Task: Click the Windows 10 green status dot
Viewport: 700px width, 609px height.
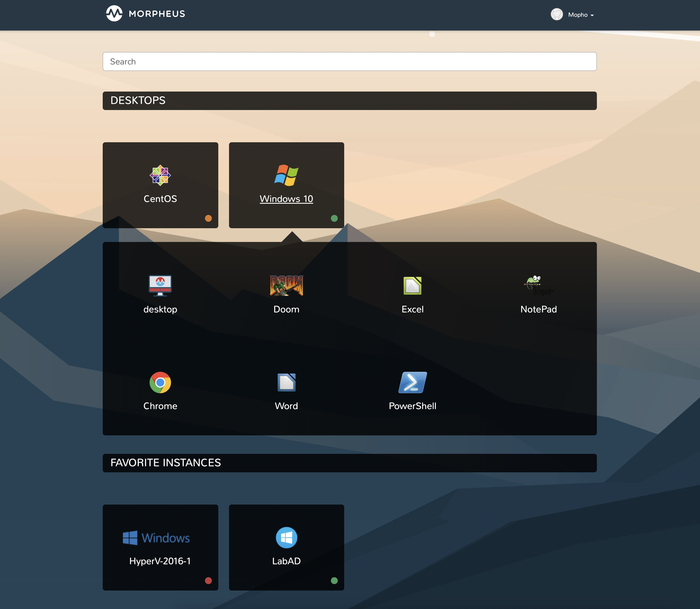Action: coord(334,218)
